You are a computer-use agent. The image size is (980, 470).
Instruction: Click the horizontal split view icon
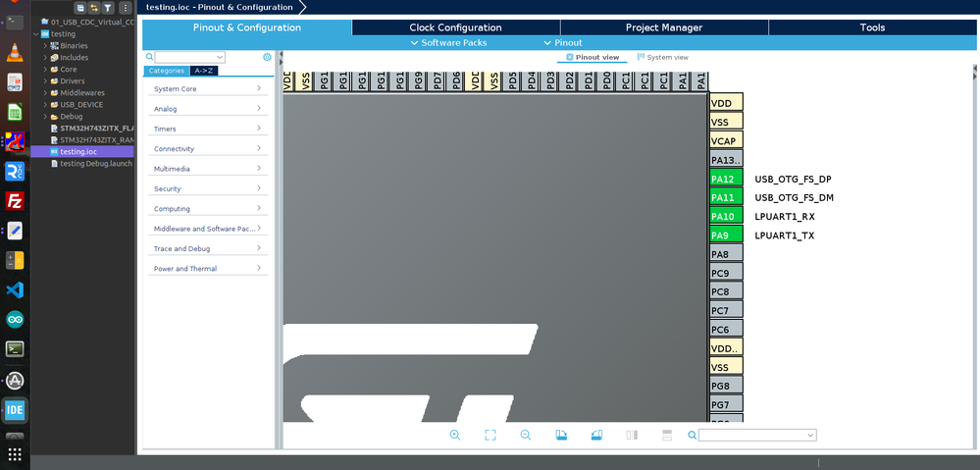click(667, 435)
